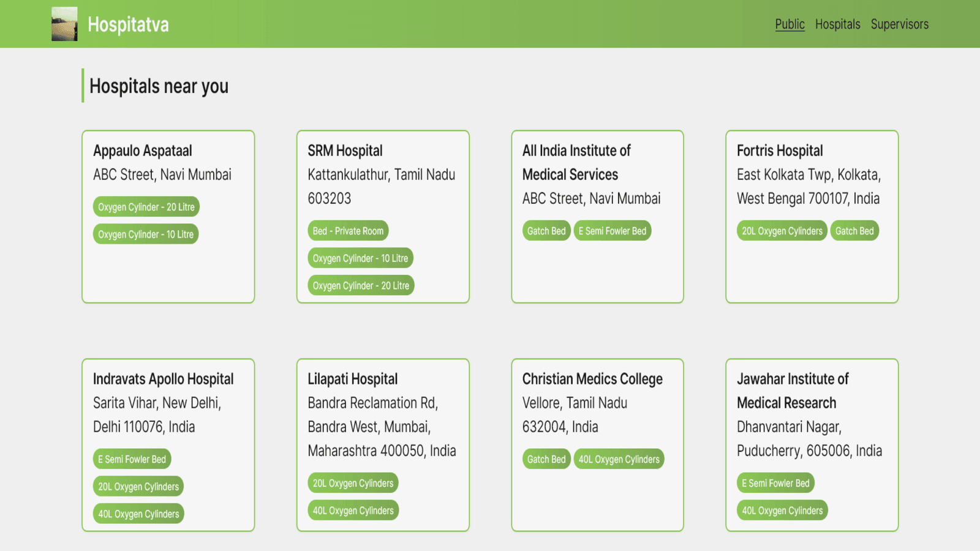This screenshot has height=551, width=980.
Task: Select the Bed - Private Room tag
Action: [348, 231]
